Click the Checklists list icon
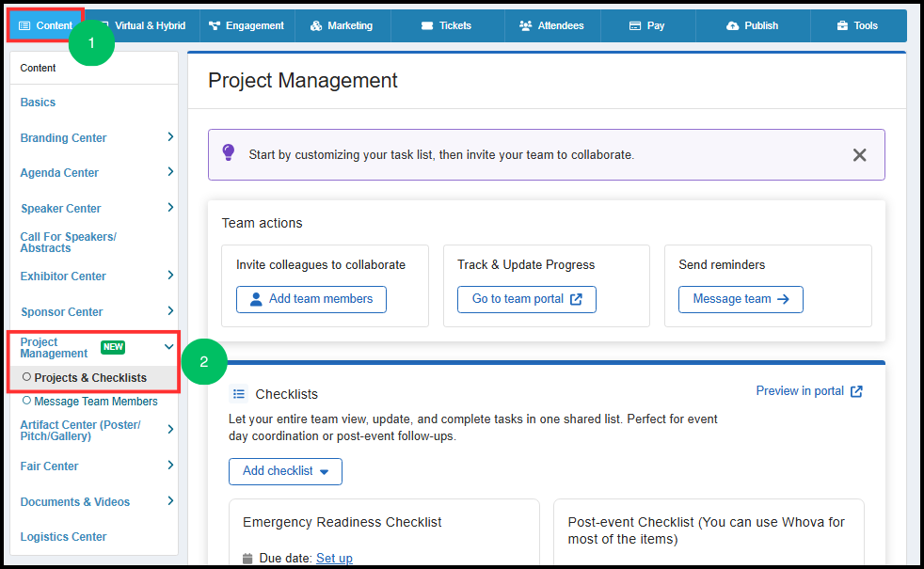 (x=239, y=393)
